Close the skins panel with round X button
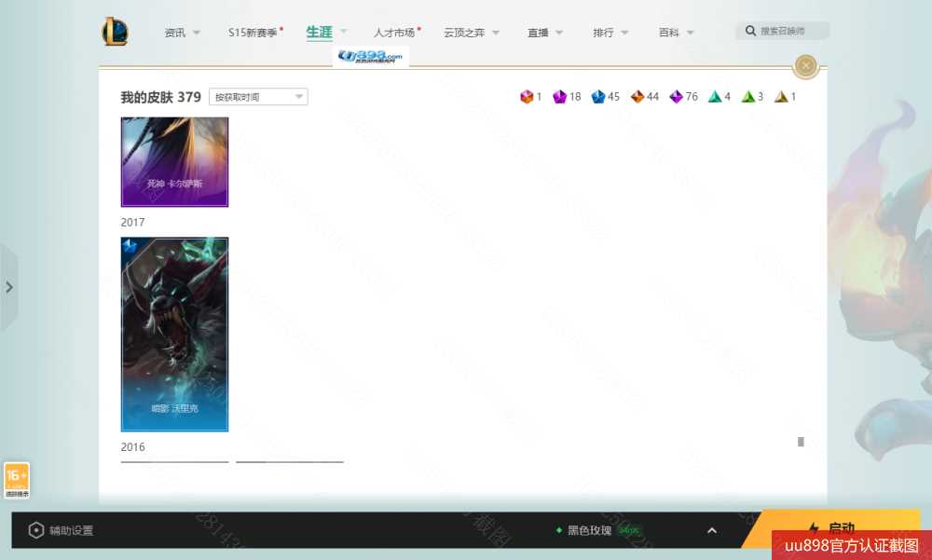Image resolution: width=932 pixels, height=560 pixels. [x=806, y=65]
